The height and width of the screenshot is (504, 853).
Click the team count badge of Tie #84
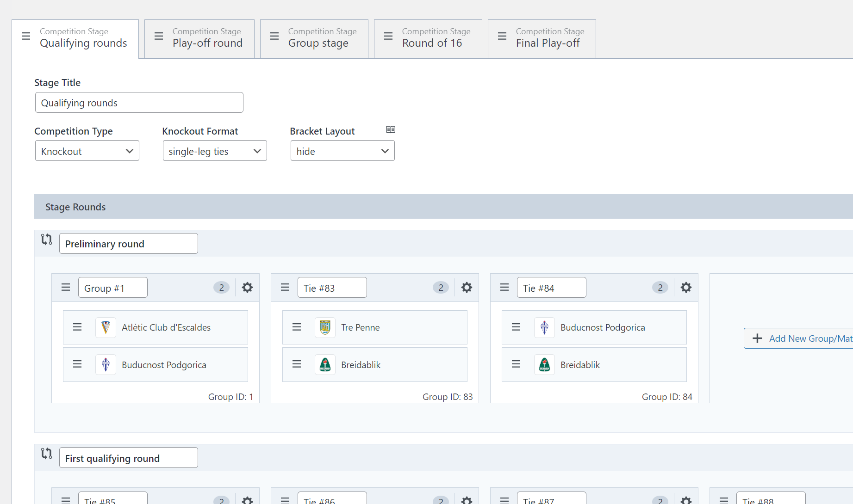click(x=660, y=288)
